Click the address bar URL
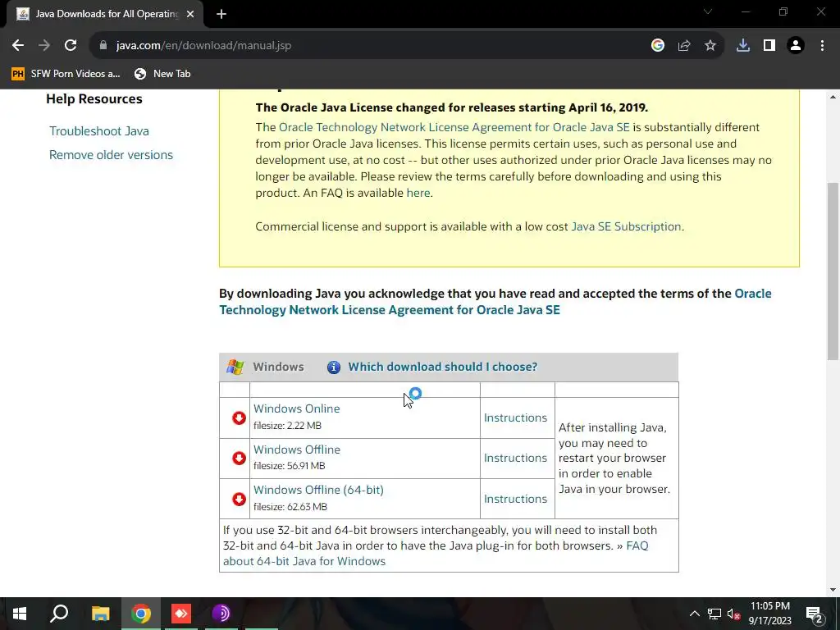The image size is (840, 630). (x=203, y=46)
